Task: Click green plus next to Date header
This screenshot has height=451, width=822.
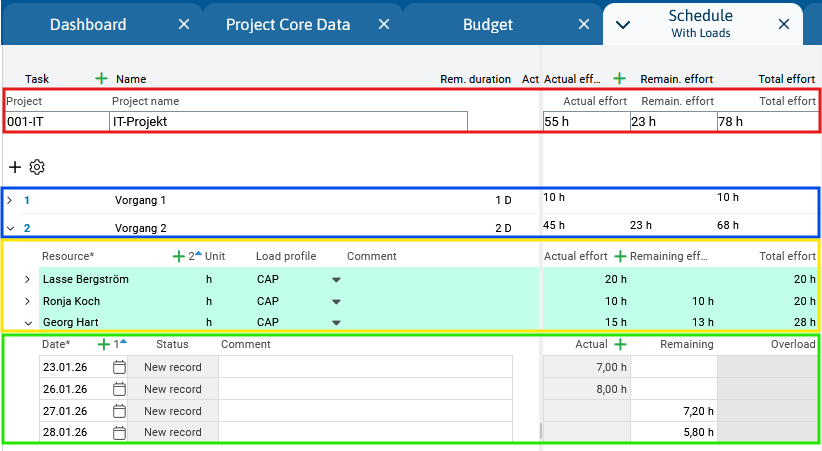Action: [103, 344]
